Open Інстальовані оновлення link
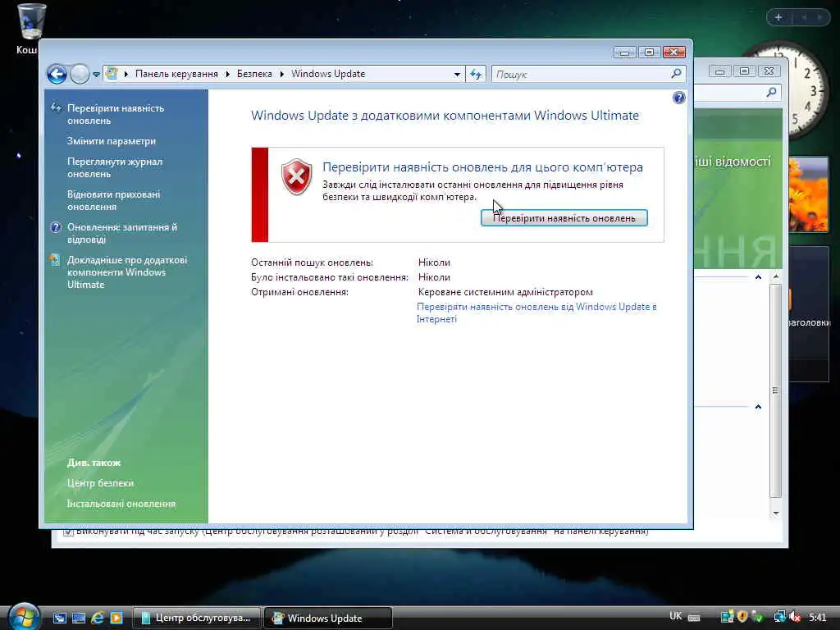Image resolution: width=840 pixels, height=630 pixels. click(121, 504)
